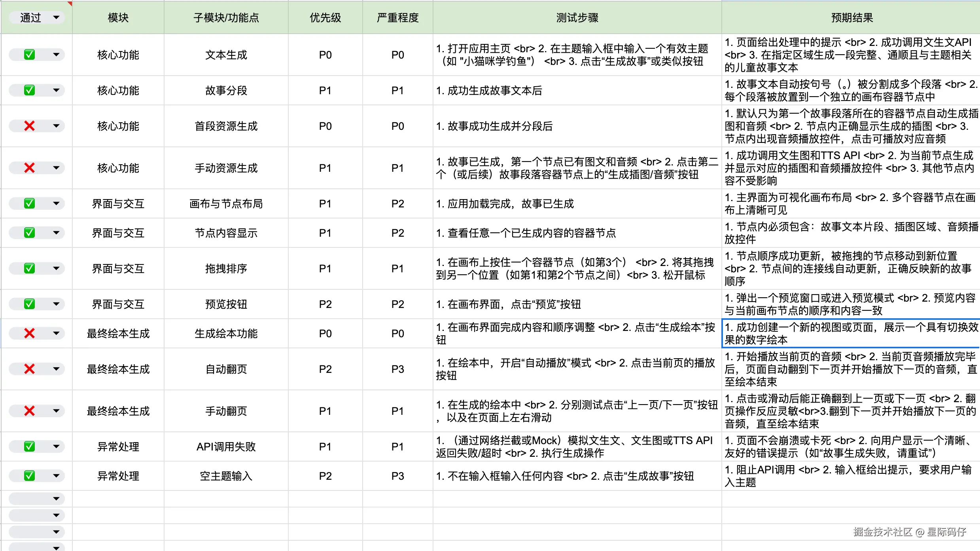This screenshot has width=980, height=551.
Task: Click the red X icon for 自动翻页 row
Action: coord(29,369)
